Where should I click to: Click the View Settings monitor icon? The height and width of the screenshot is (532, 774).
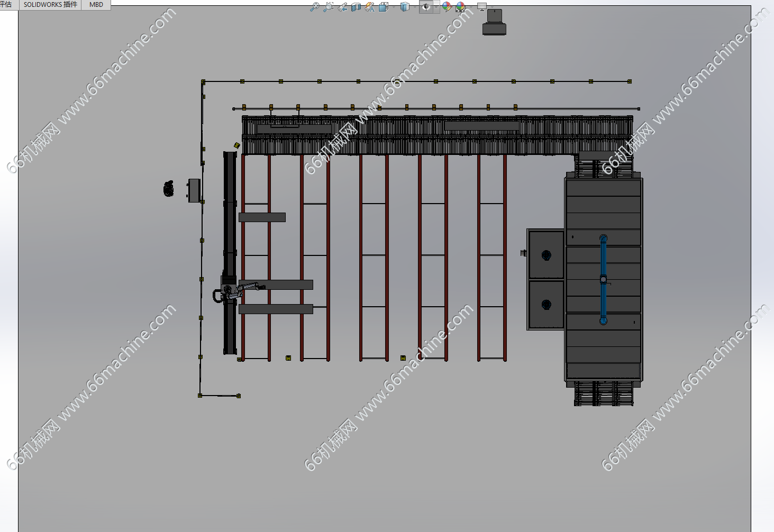(481, 7)
